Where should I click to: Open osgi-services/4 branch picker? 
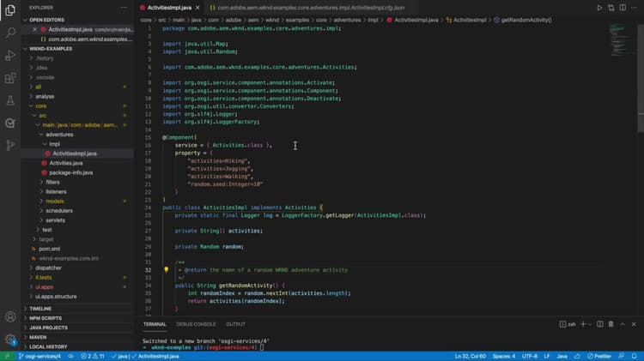pos(39,356)
